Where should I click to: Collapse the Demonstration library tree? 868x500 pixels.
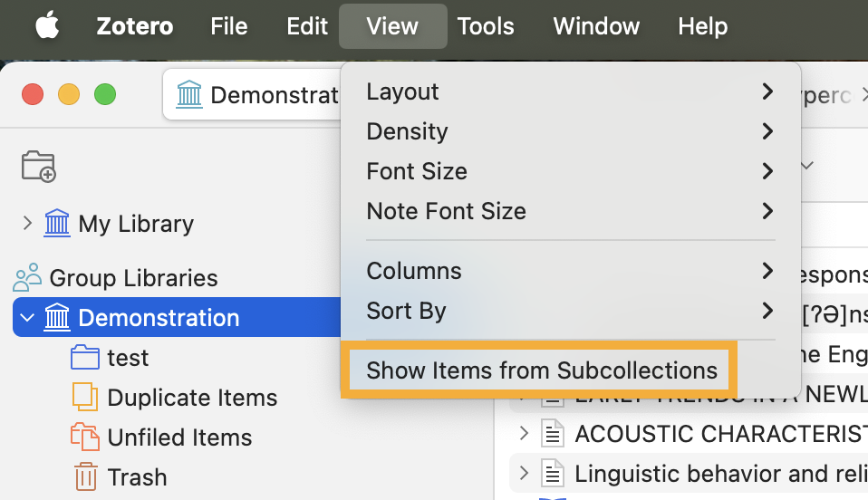[x=27, y=318]
